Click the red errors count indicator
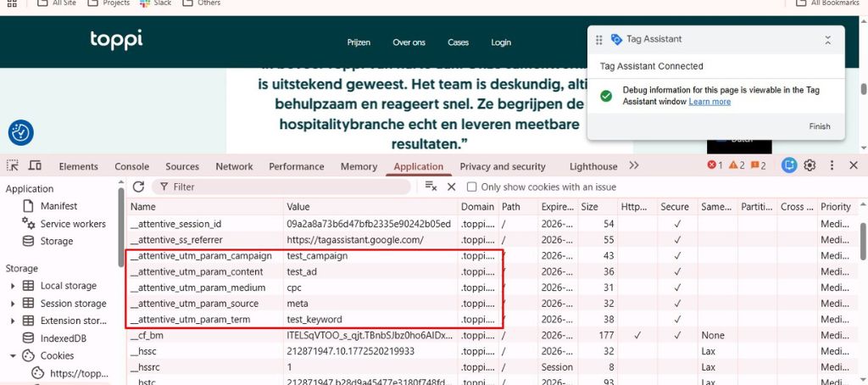 point(715,165)
